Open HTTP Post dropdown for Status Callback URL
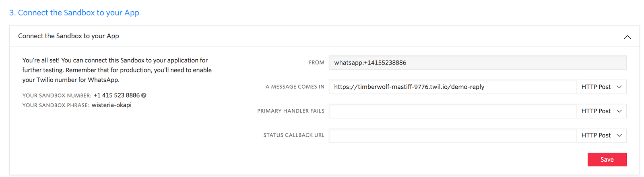This screenshot has height=177, width=644. point(601,135)
